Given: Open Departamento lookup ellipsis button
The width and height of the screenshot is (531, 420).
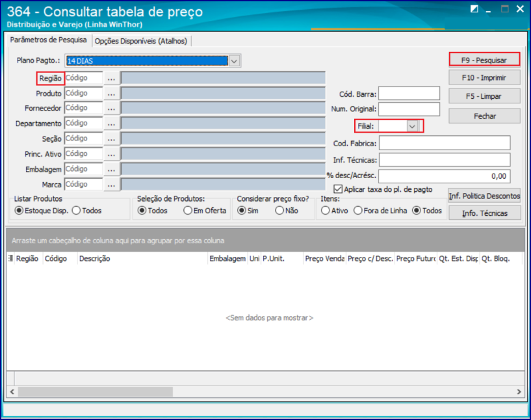Looking at the screenshot, I should tap(111, 124).
